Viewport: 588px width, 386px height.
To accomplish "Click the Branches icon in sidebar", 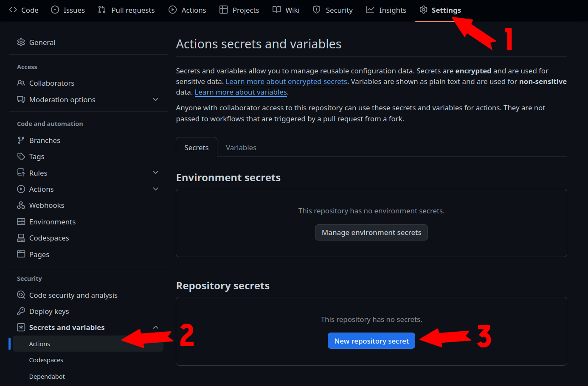I will point(21,140).
